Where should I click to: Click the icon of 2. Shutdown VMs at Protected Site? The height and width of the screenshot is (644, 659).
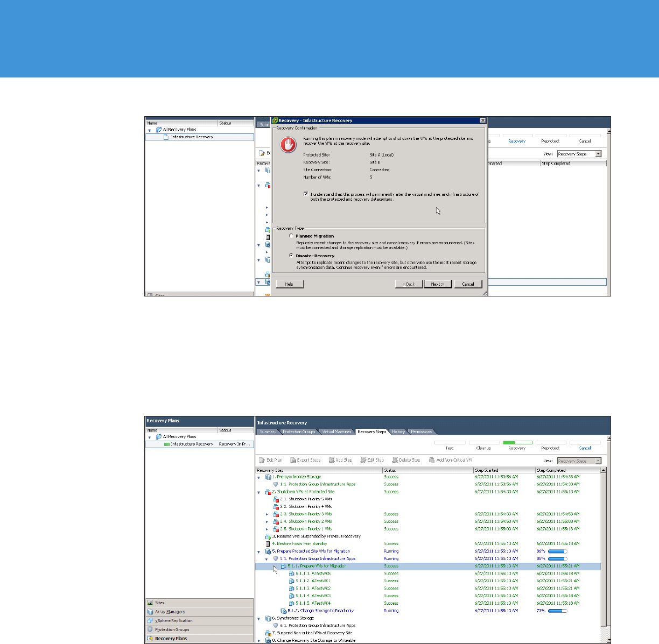(268, 492)
